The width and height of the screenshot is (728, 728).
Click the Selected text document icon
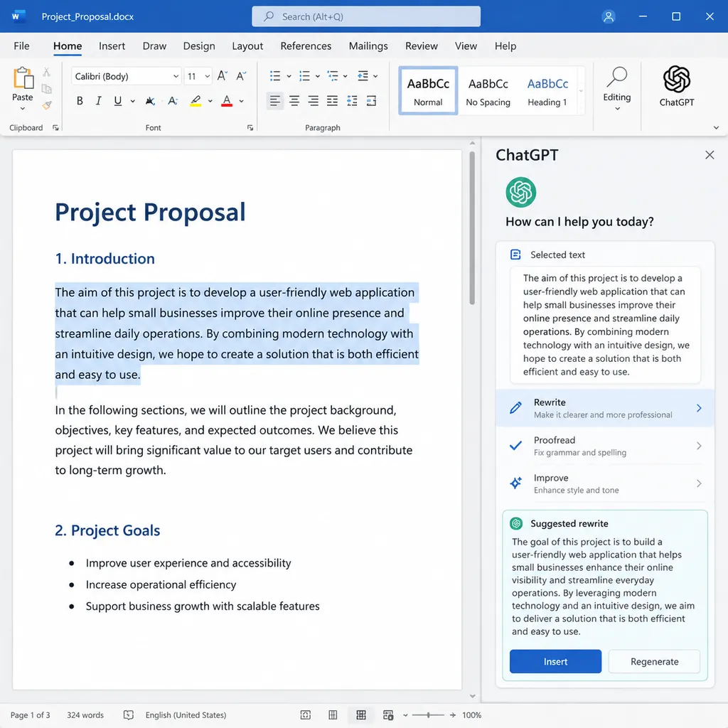[515, 255]
